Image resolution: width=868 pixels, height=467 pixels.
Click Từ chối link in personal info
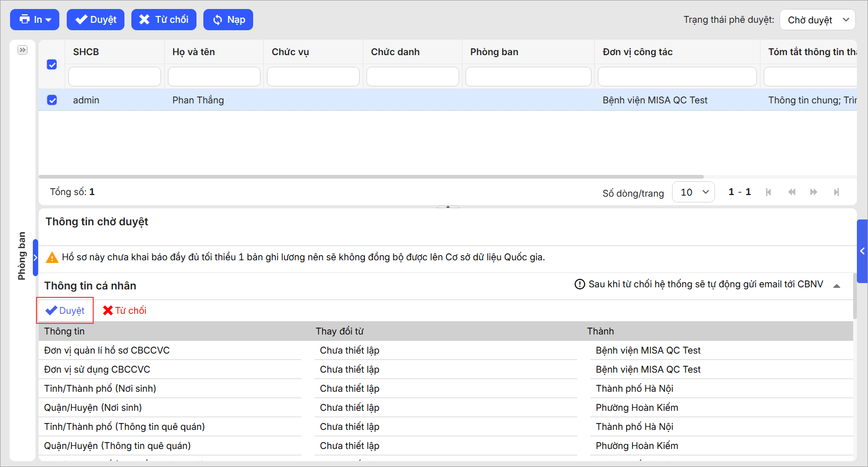125,311
